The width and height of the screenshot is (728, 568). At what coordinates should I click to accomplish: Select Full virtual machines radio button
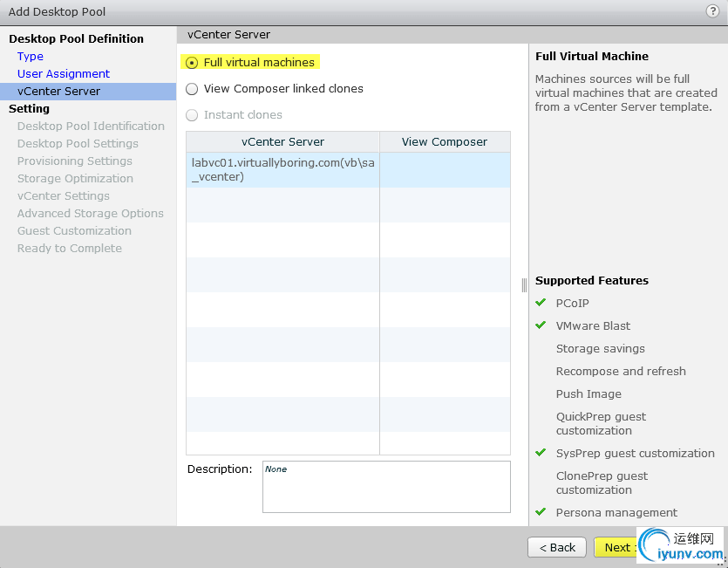(x=192, y=63)
